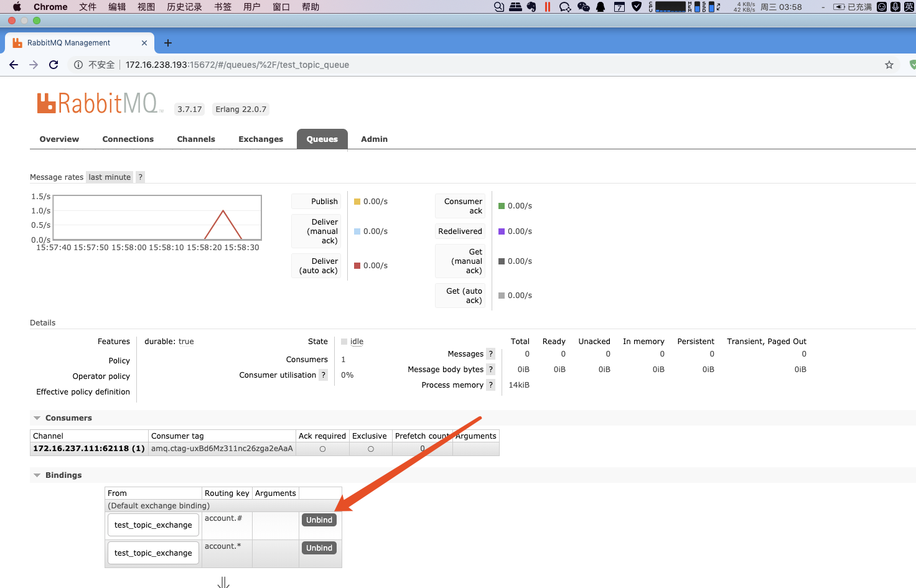Open the Apple menu
The image size is (916, 588).
[x=17, y=7]
